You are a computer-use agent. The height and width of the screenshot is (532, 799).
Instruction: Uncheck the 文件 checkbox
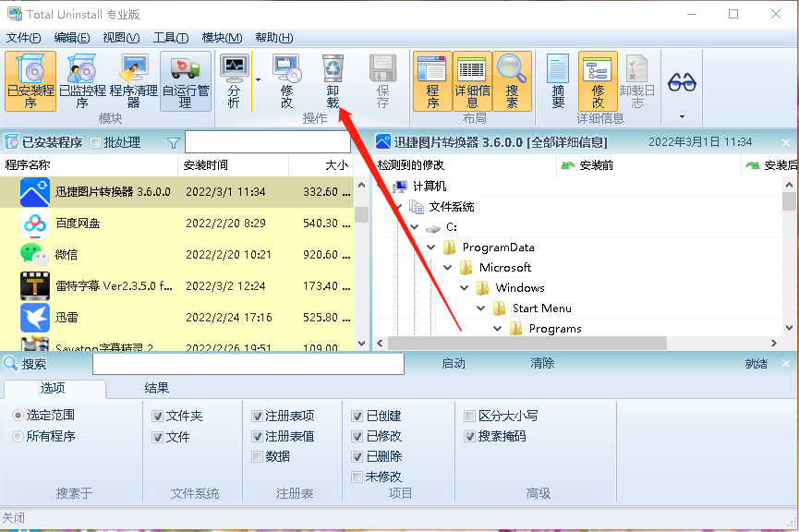(x=157, y=437)
